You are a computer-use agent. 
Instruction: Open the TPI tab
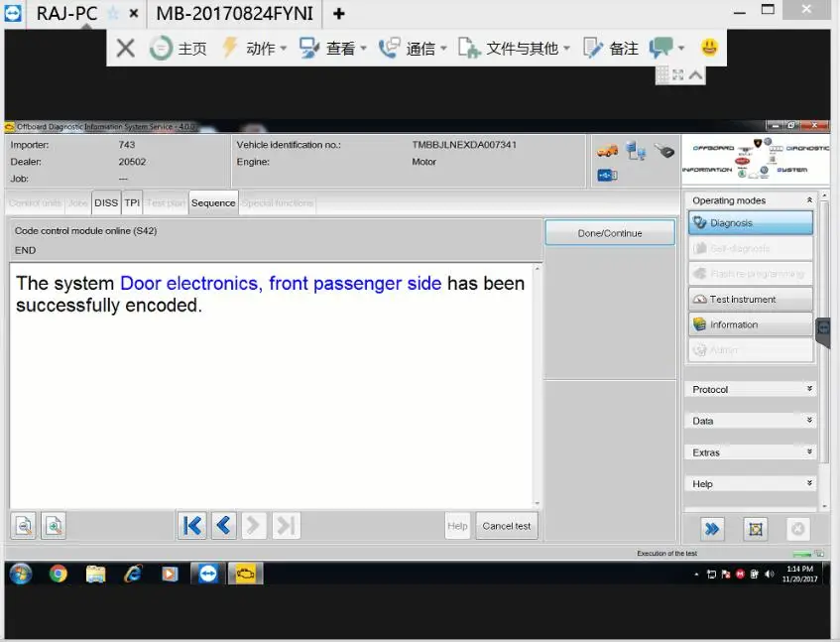132,203
